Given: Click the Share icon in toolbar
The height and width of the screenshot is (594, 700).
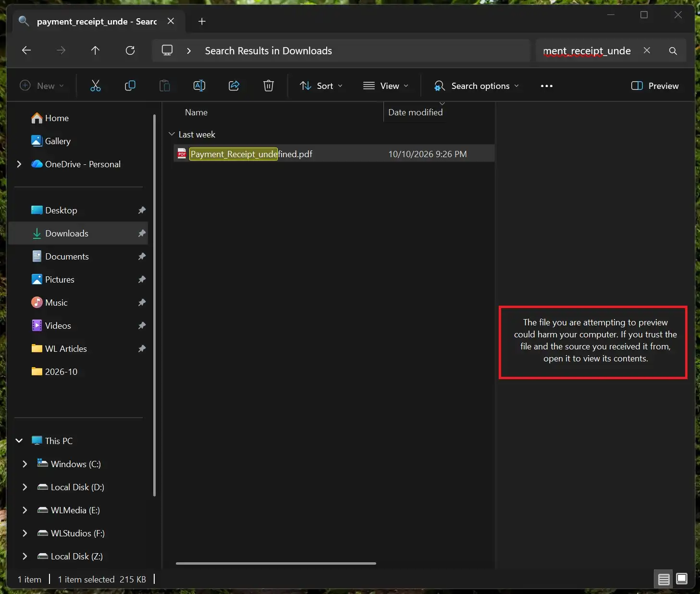Looking at the screenshot, I should point(234,86).
